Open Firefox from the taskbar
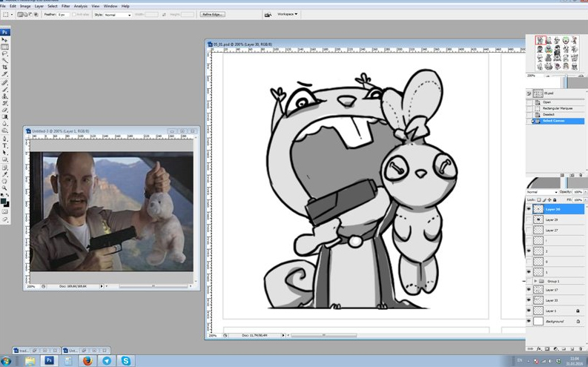588x367 pixels. pos(87,360)
